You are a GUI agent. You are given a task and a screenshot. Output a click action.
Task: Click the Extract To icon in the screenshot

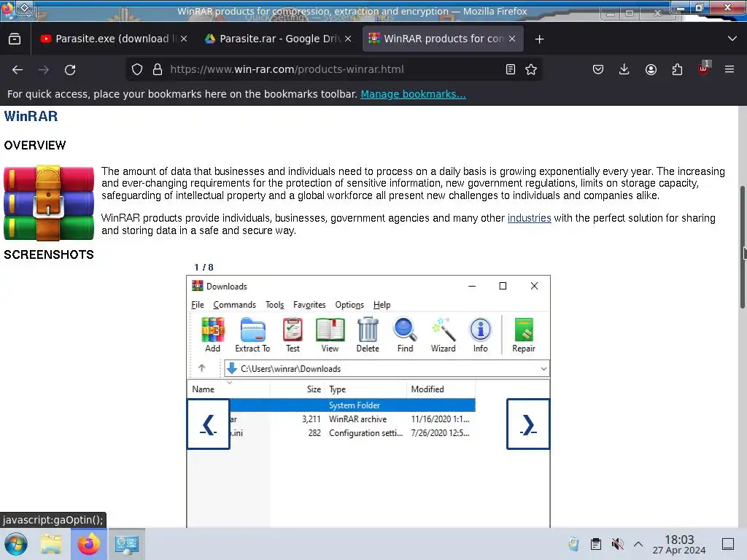coord(252,335)
